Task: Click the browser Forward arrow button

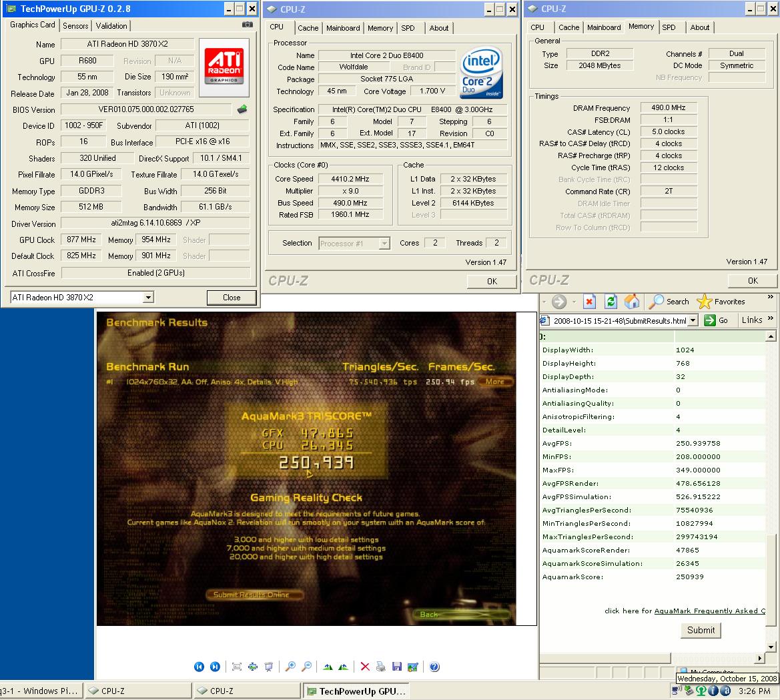Action: (x=559, y=302)
